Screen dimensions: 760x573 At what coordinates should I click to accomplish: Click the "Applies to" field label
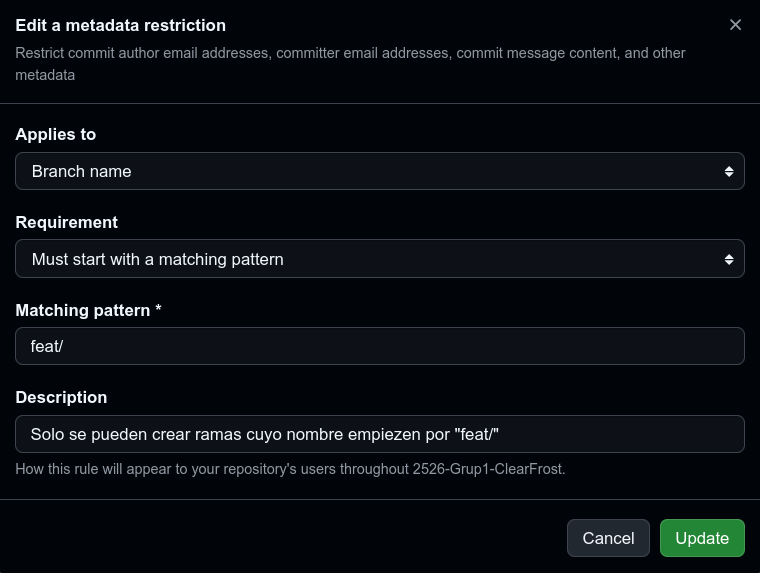pos(56,134)
